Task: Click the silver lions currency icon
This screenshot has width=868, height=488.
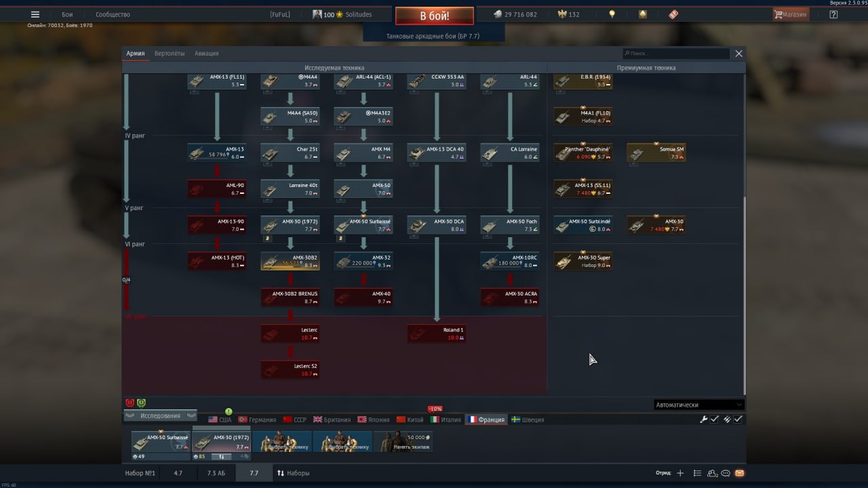Action: [497, 14]
